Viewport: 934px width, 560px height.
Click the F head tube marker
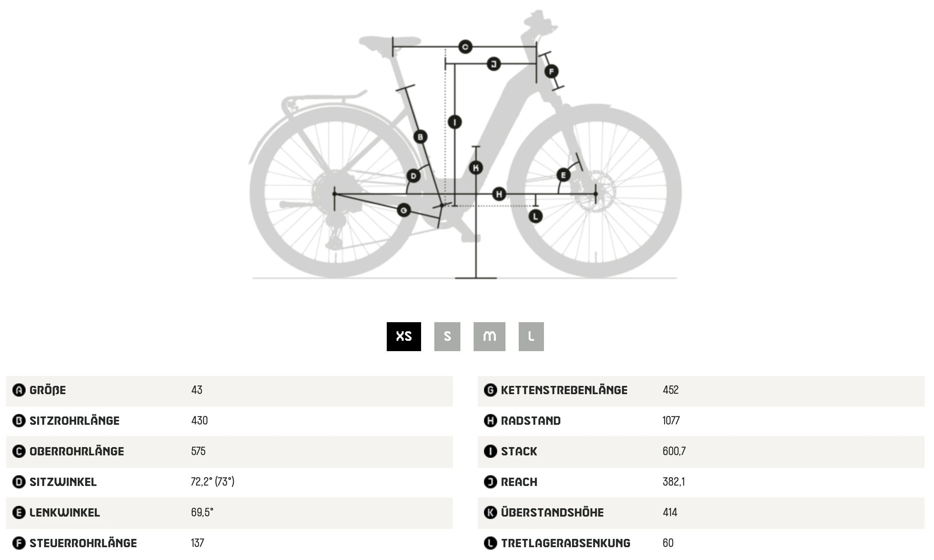tap(551, 72)
